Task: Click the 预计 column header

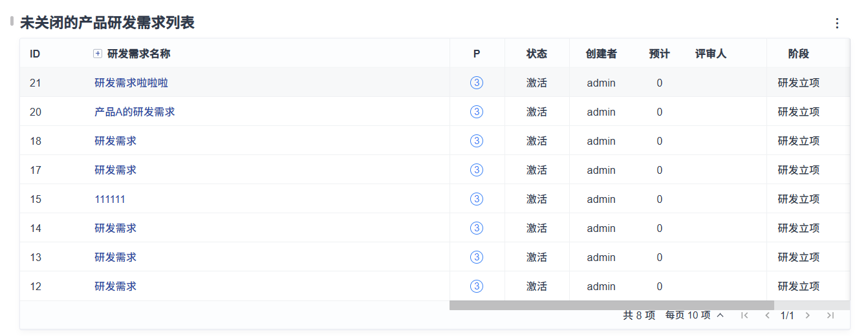Action: [x=659, y=54]
